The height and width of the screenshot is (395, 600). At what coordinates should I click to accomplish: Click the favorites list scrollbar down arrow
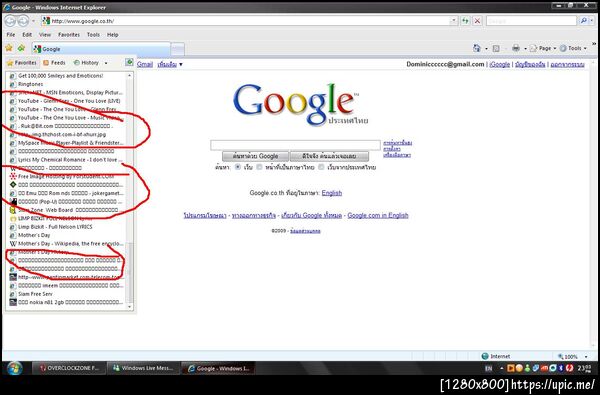[x=129, y=306]
